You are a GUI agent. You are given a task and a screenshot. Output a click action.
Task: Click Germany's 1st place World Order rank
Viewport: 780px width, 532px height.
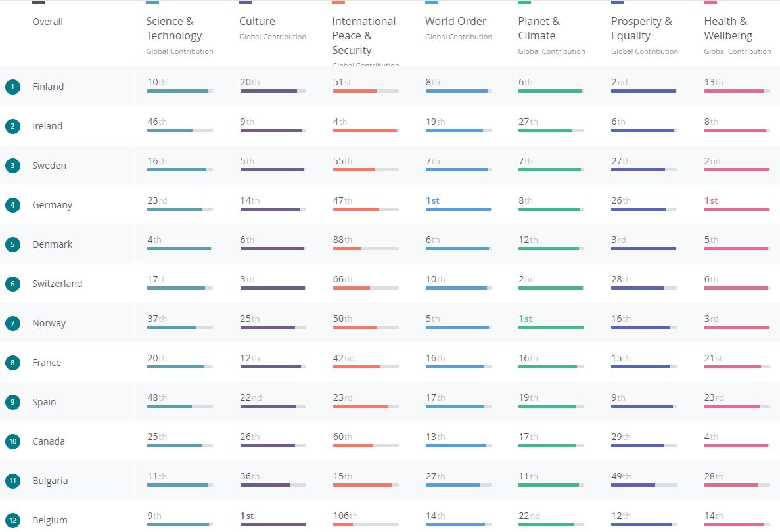pyautogui.click(x=432, y=200)
